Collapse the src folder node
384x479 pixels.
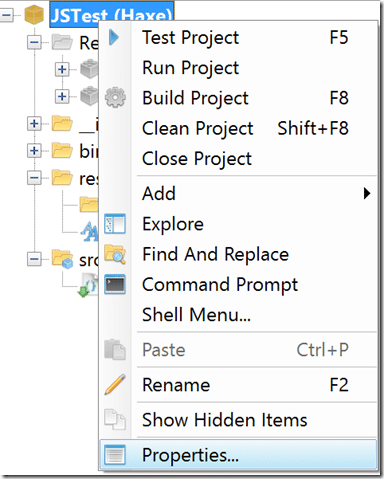pyautogui.click(x=34, y=259)
